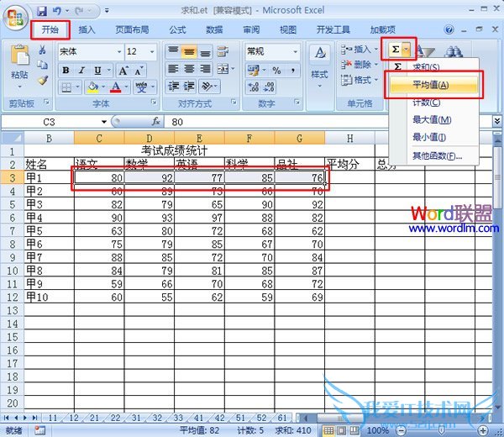Click the Name Box showing C3
Screen dimensions: 504x437
[x=50, y=122]
